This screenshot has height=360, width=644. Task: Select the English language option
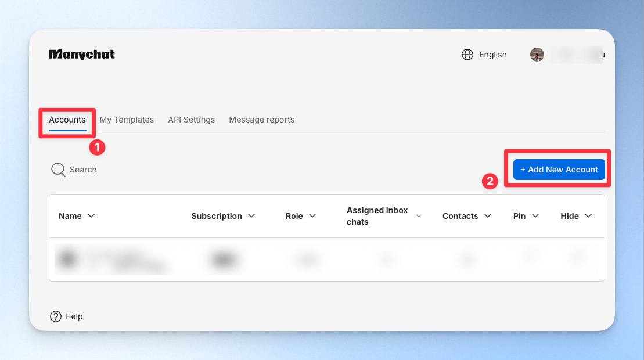click(x=493, y=55)
